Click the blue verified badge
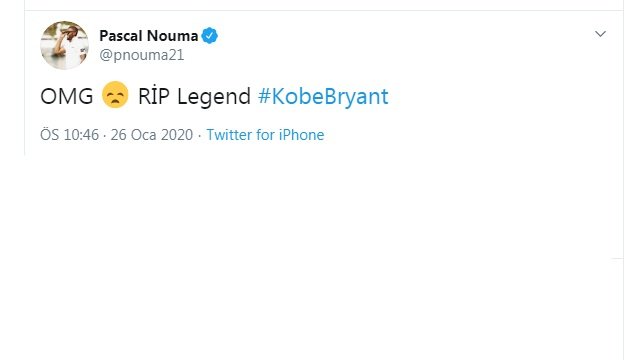 click(x=209, y=36)
